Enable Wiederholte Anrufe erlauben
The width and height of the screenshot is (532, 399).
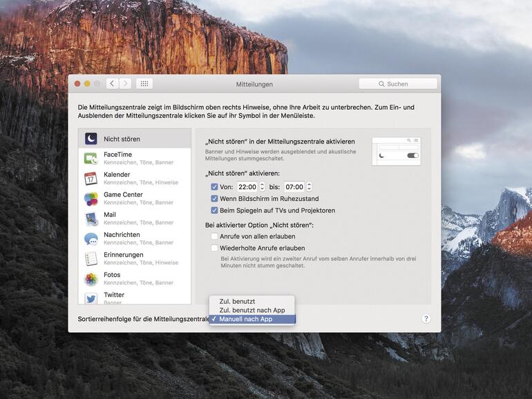[x=214, y=248]
